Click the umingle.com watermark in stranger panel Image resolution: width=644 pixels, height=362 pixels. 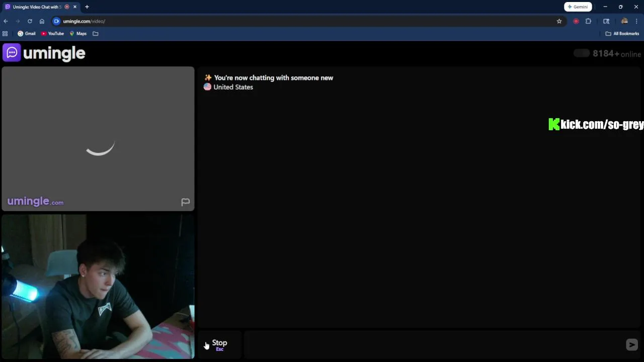click(35, 202)
